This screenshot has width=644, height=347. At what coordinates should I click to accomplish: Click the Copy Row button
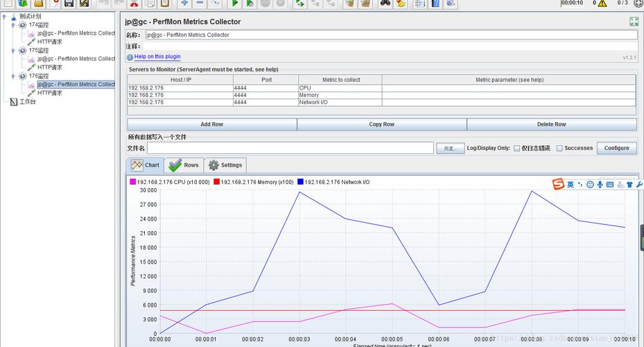point(381,124)
